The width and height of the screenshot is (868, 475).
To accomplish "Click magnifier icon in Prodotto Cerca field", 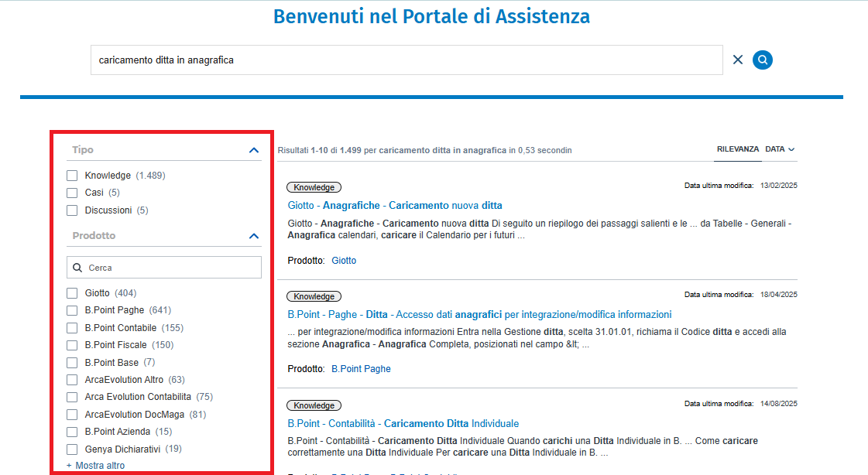I will (x=77, y=268).
